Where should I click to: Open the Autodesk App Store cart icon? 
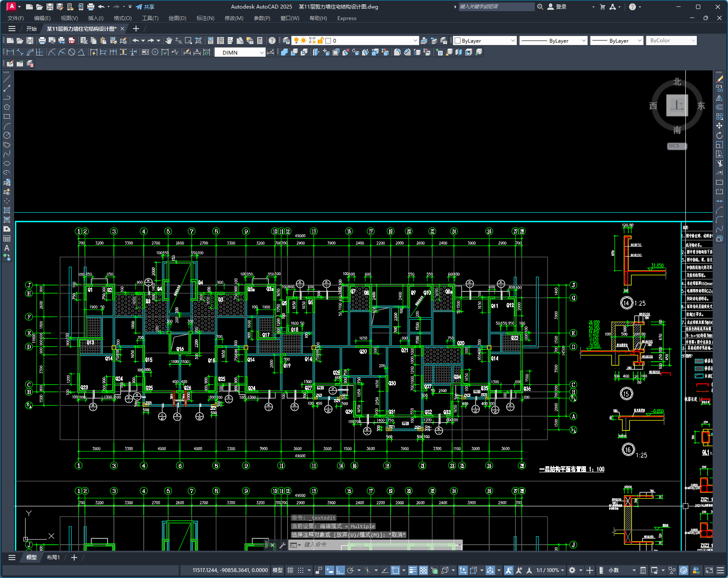pos(602,7)
